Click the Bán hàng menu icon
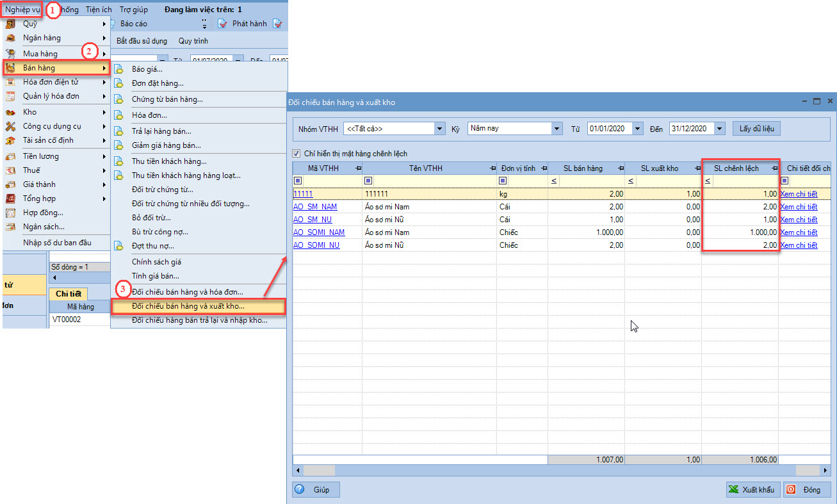The height and width of the screenshot is (504, 837). pos(10,68)
